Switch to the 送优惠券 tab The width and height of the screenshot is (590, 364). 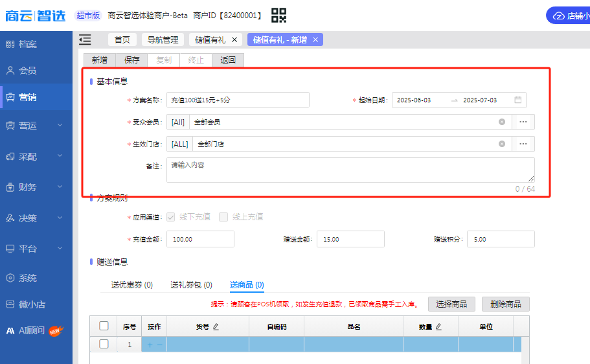coord(131,285)
